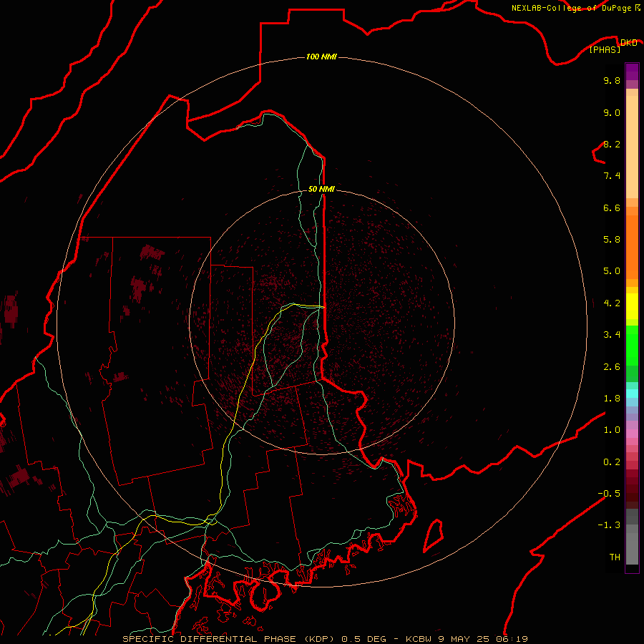Click the 100 NMI range ring label
This screenshot has width=644, height=644.
pos(321,57)
